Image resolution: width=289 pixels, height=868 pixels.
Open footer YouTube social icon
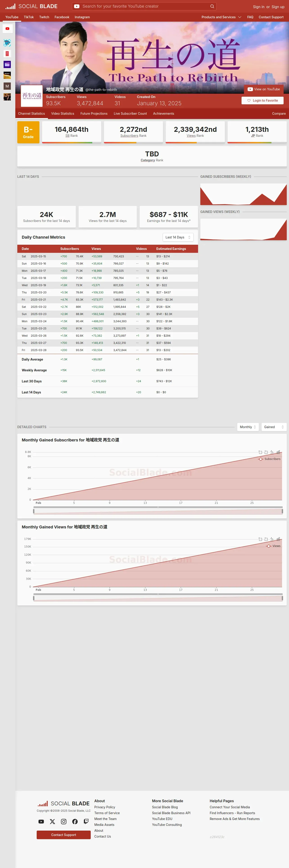pyautogui.click(x=41, y=822)
